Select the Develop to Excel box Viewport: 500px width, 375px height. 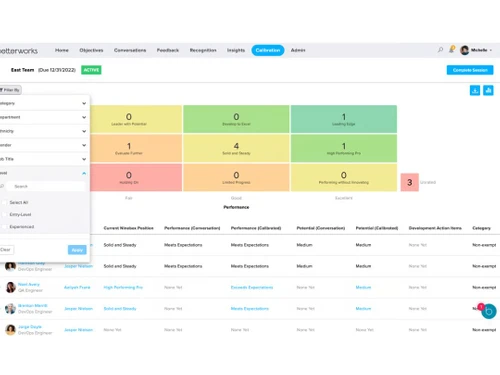(236, 119)
